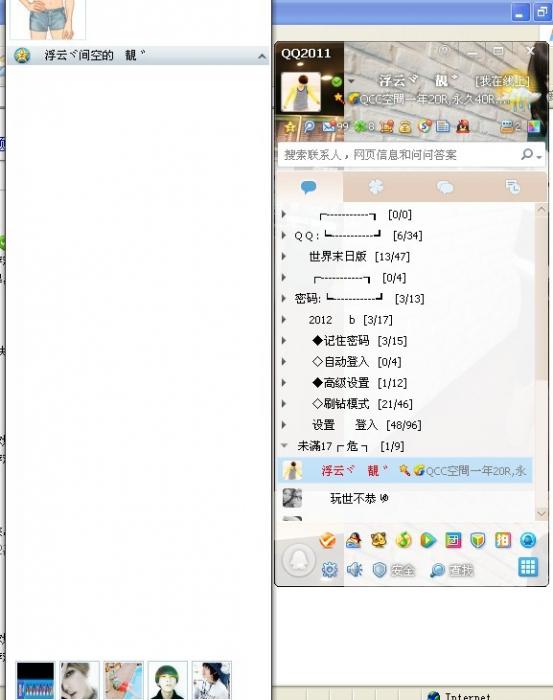Launch QQ Game penguin icon
553x700 pixels.
[353, 541]
